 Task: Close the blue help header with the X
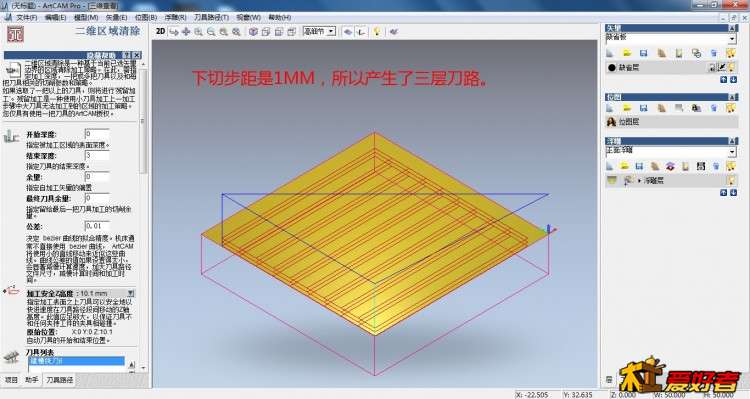click(137, 55)
